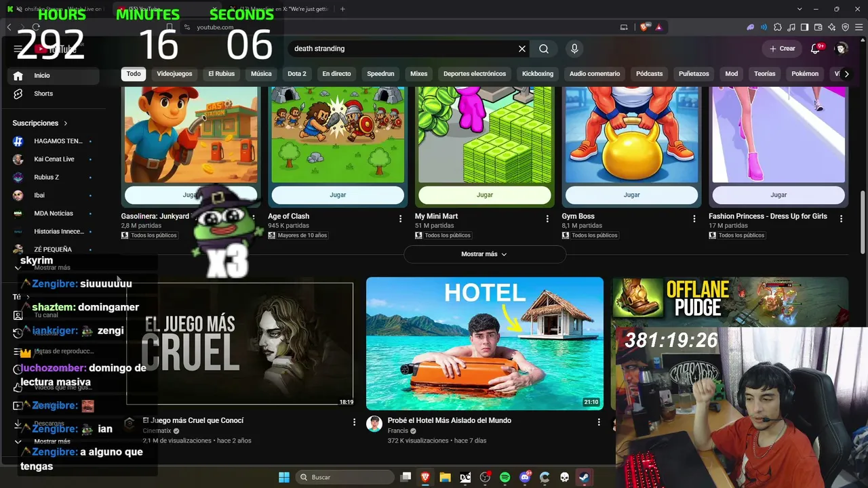Image resolution: width=868 pixels, height=488 pixels.
Task: Open options menu for Fashion Princess
Action: coord(841,218)
